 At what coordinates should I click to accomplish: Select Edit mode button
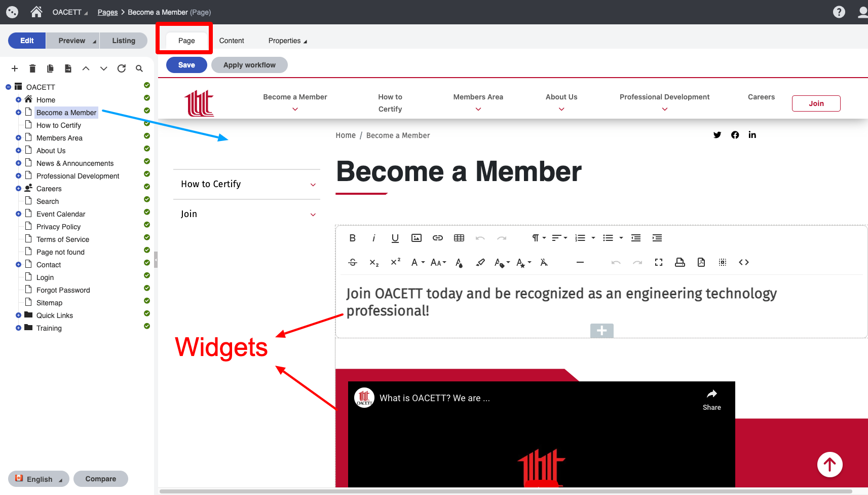click(x=27, y=41)
